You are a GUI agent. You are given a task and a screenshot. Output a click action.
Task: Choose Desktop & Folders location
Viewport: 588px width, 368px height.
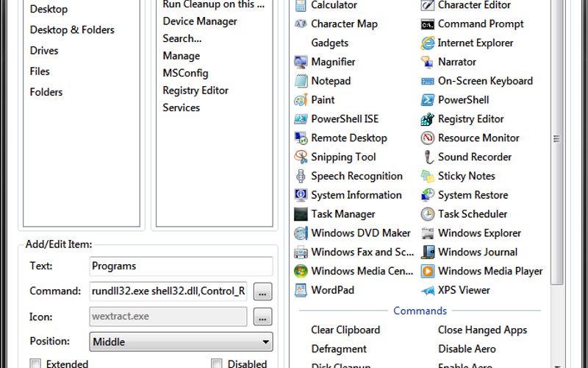[72, 29]
